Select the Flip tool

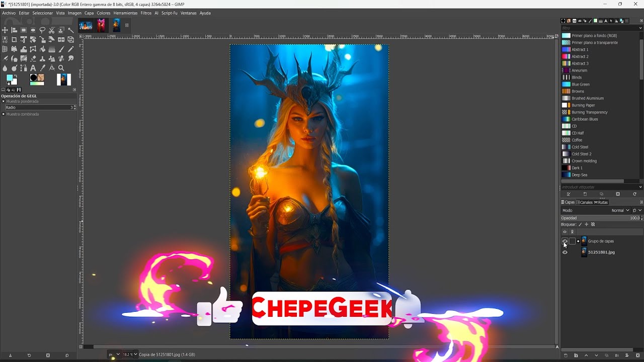point(61,39)
